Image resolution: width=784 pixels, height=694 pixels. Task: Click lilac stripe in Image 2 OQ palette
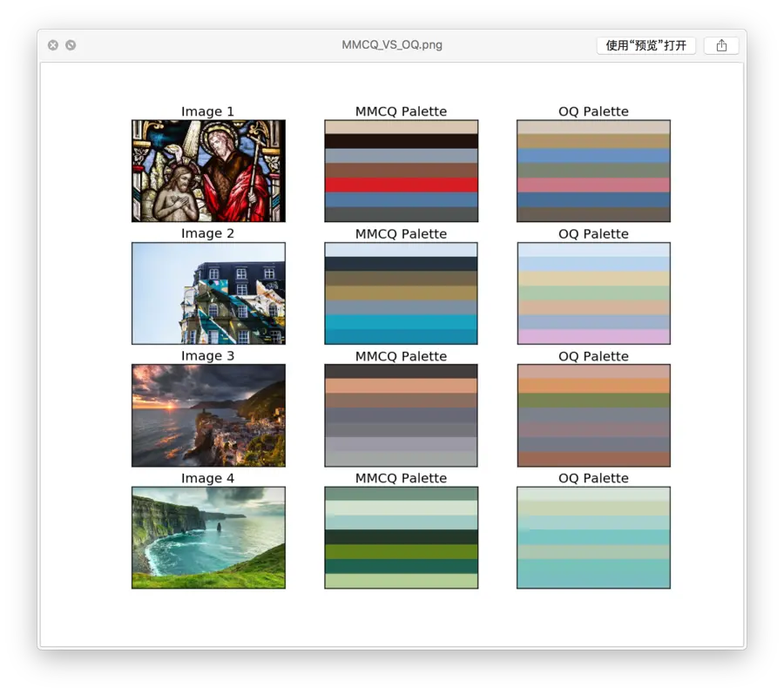[593, 336]
